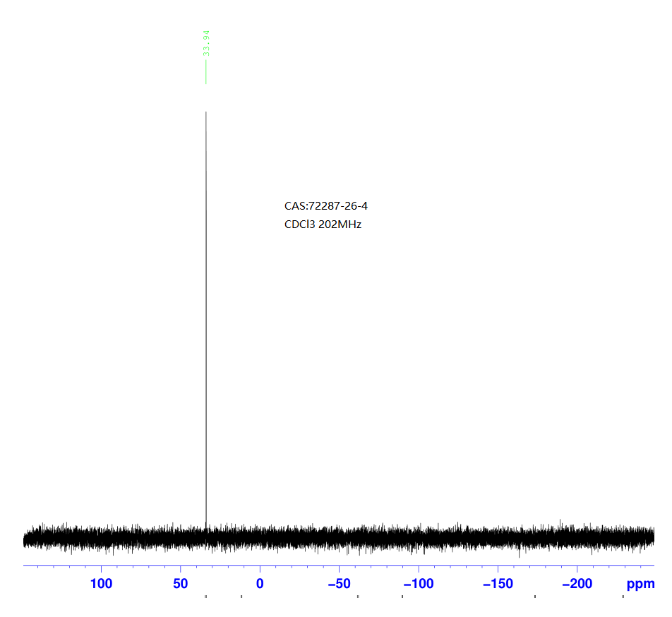Select the 33.94 peak label
Image resolution: width=672 pixels, height=617 pixels.
pyautogui.click(x=206, y=43)
